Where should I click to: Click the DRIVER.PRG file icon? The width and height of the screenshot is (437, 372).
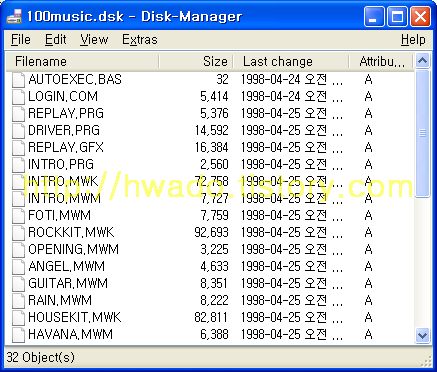pyautogui.click(x=18, y=131)
